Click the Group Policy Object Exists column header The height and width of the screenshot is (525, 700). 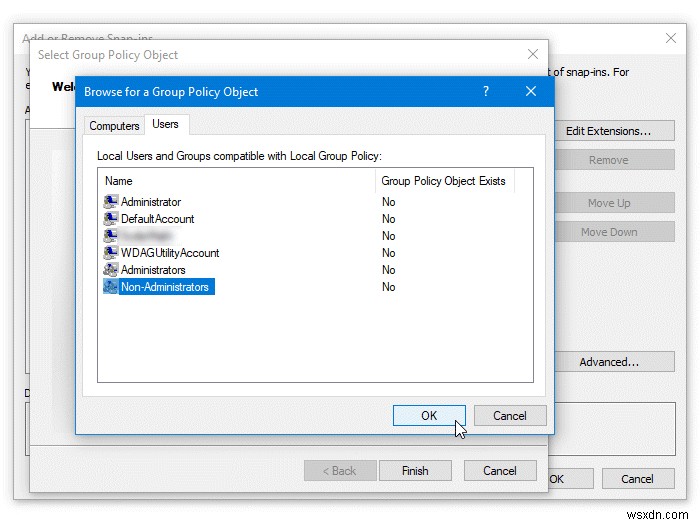(x=445, y=181)
